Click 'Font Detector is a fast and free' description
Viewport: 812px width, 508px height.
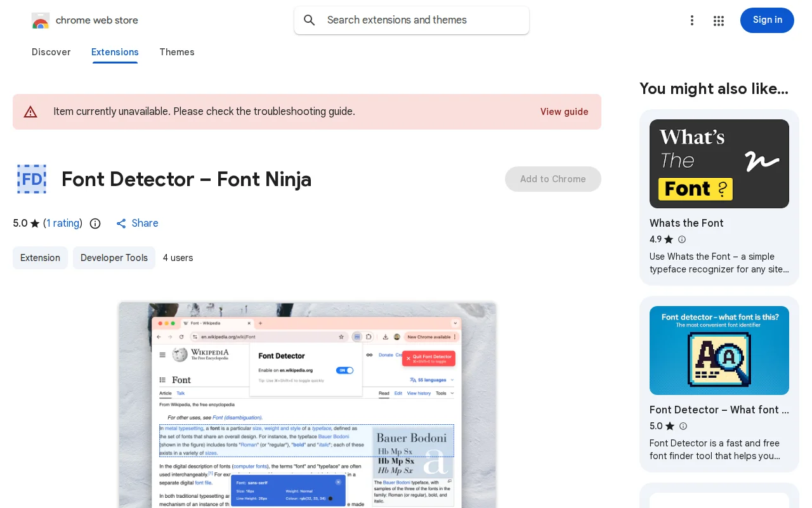(714, 450)
